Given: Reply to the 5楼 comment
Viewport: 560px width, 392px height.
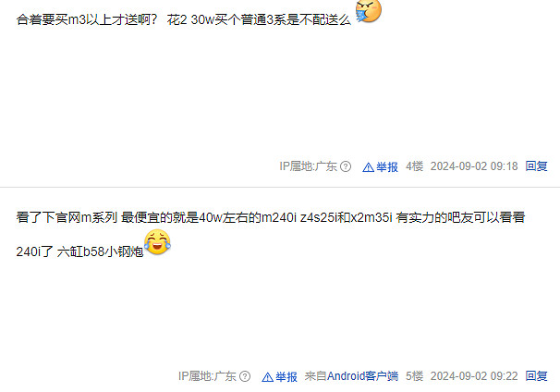Looking at the screenshot, I should [536, 376].
